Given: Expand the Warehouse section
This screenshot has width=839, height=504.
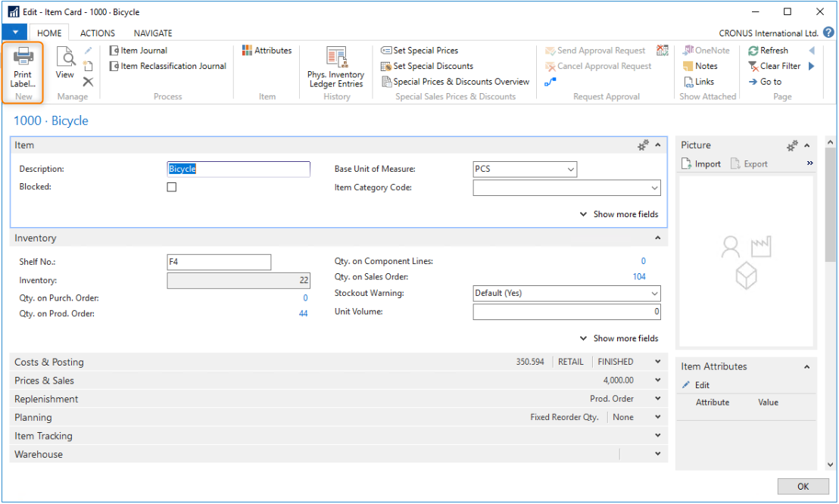Looking at the screenshot, I should coord(658,454).
